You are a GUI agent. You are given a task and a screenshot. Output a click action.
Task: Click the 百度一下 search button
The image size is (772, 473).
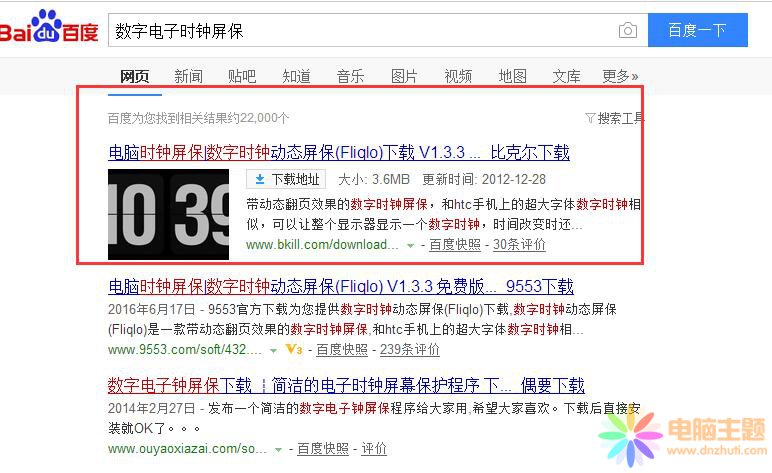[x=697, y=31]
